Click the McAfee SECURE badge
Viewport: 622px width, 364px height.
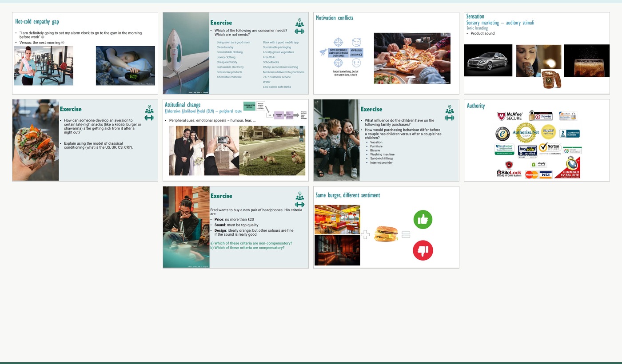pyautogui.click(x=510, y=116)
